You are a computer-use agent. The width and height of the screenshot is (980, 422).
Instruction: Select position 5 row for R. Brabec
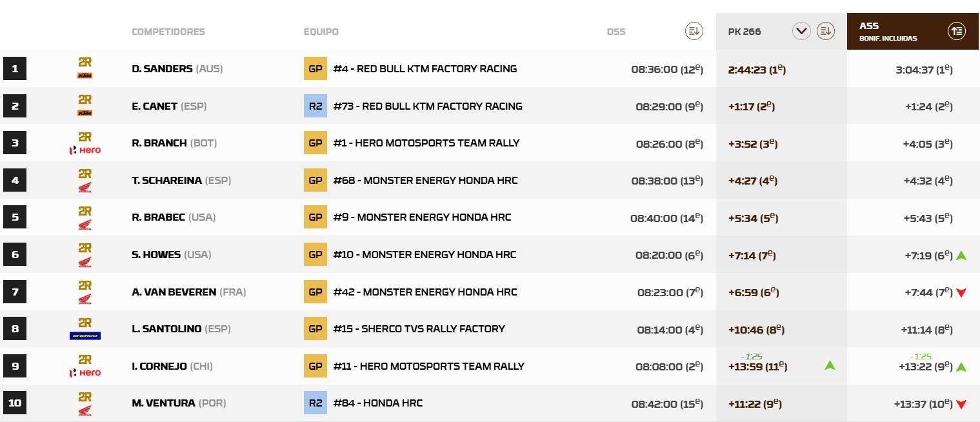click(x=15, y=217)
